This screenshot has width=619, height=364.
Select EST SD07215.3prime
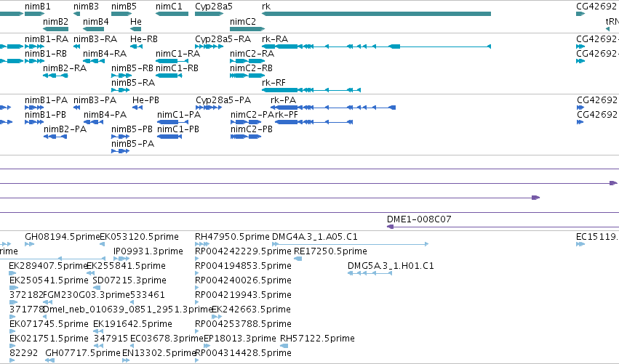(97, 288)
